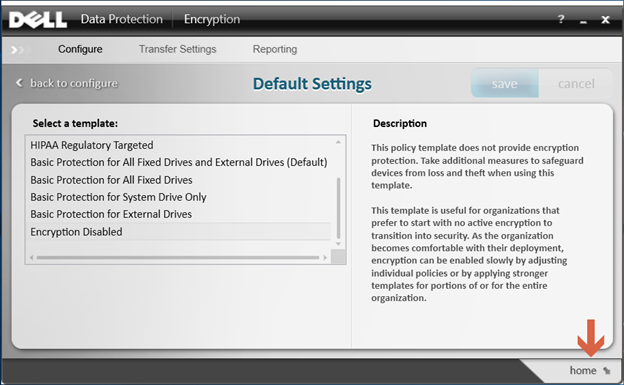Go to the Reporting tab

click(x=275, y=49)
